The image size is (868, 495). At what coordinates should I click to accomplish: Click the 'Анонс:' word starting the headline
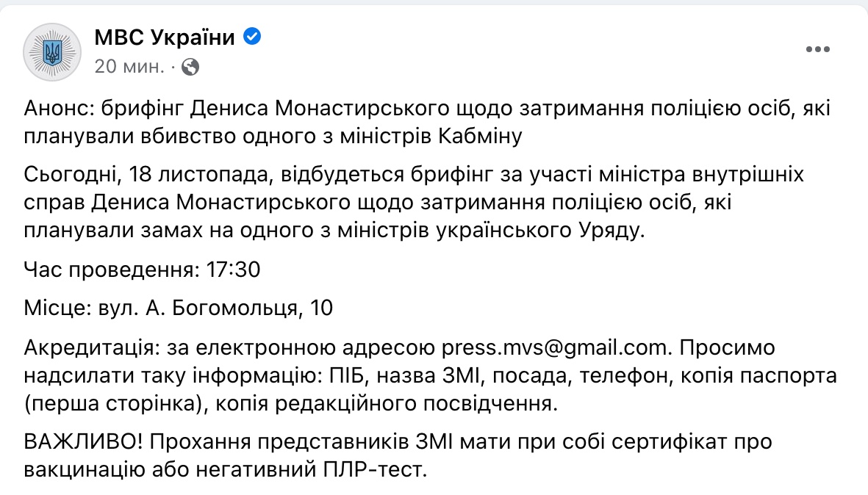pos(60,108)
